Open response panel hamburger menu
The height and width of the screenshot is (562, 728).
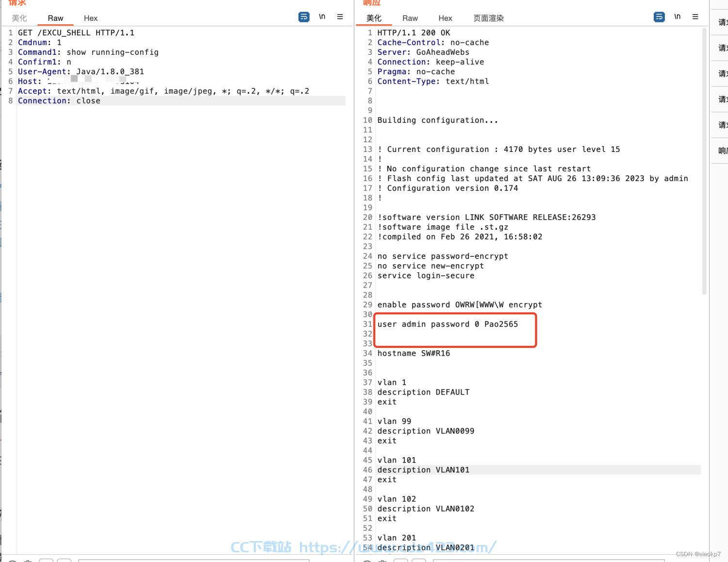(x=695, y=17)
